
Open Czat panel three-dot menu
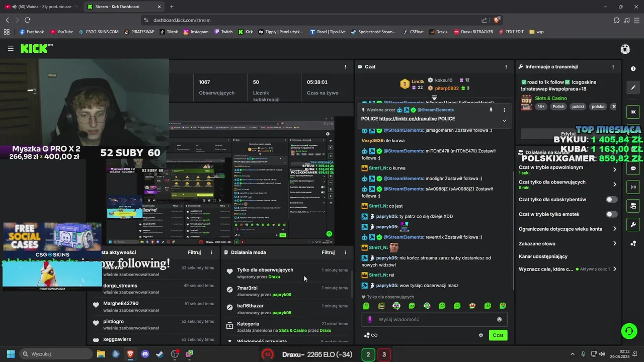coord(506,66)
